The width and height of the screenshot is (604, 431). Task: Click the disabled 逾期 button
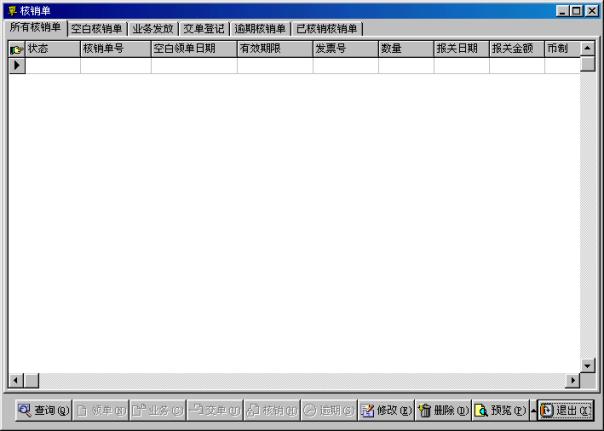coord(329,410)
